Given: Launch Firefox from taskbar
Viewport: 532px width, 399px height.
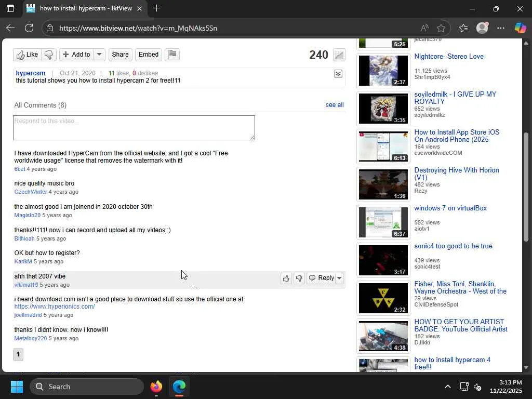Looking at the screenshot, I should coord(156,387).
